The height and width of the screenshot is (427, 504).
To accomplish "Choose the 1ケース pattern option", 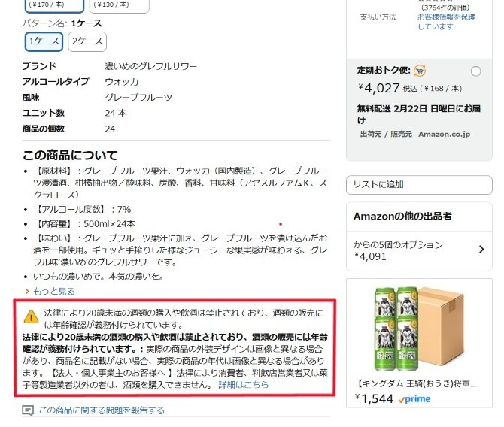I will (44, 41).
